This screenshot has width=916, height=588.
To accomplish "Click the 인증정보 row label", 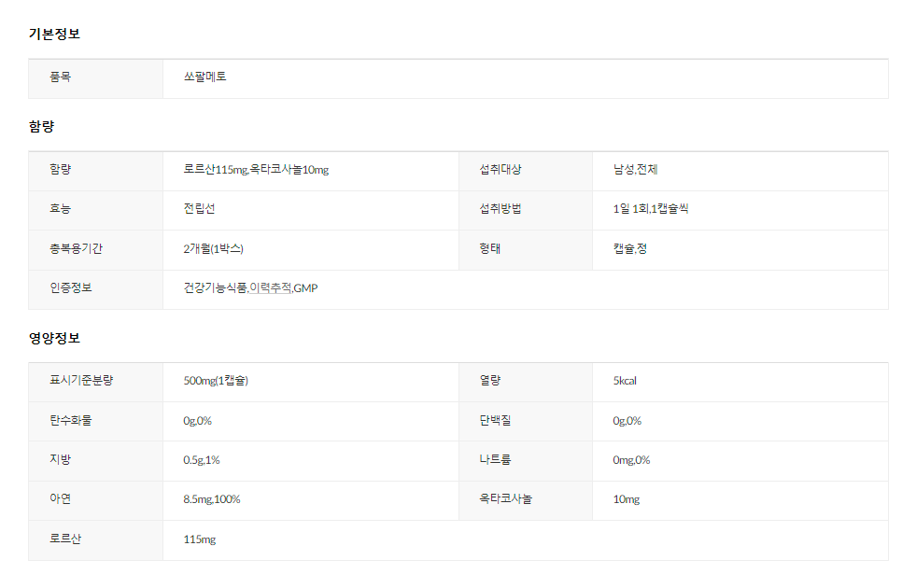I will [x=71, y=288].
